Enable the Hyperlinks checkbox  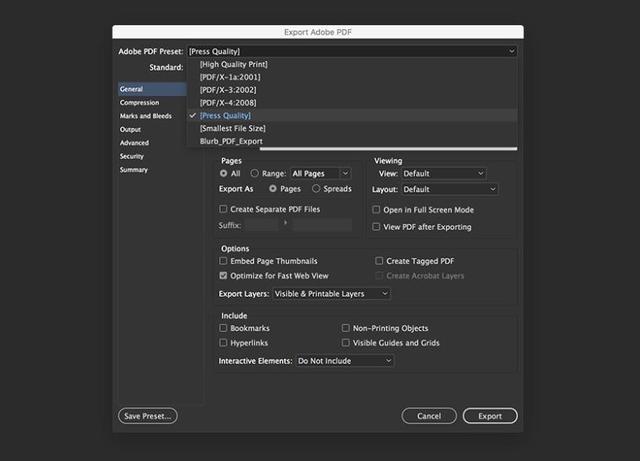223,343
